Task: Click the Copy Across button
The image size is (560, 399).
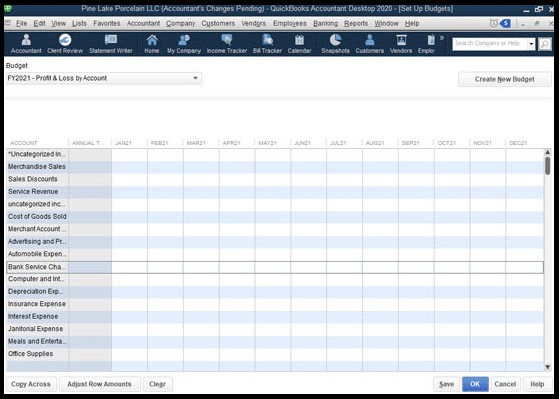Action: click(x=31, y=384)
